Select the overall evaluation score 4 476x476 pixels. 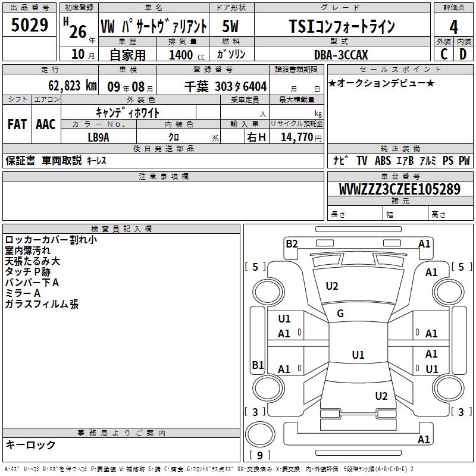[453, 27]
